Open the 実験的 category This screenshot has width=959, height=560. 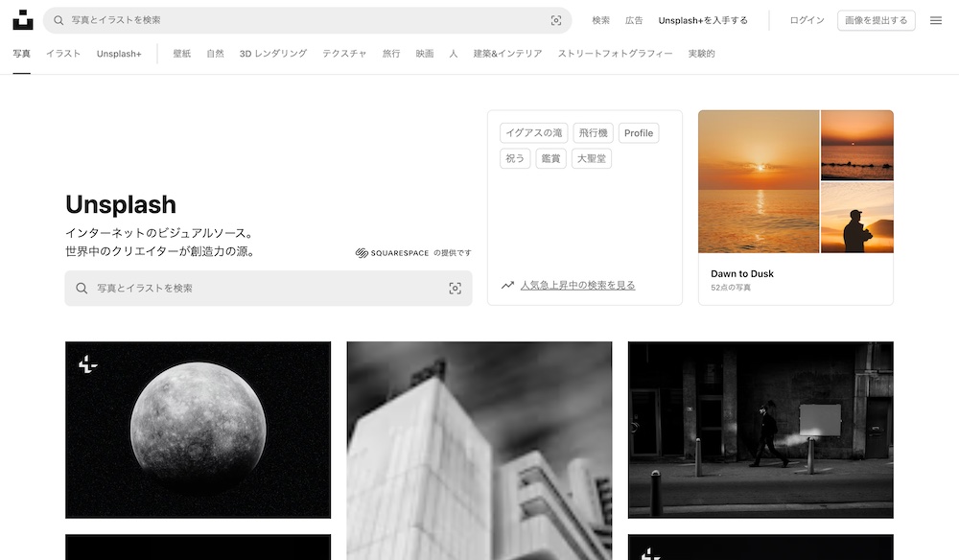(x=702, y=53)
